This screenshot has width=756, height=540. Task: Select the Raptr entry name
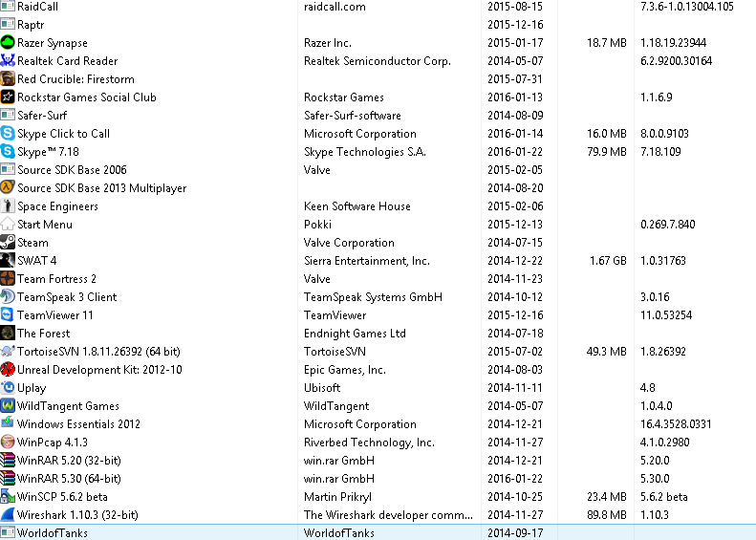tap(31, 25)
